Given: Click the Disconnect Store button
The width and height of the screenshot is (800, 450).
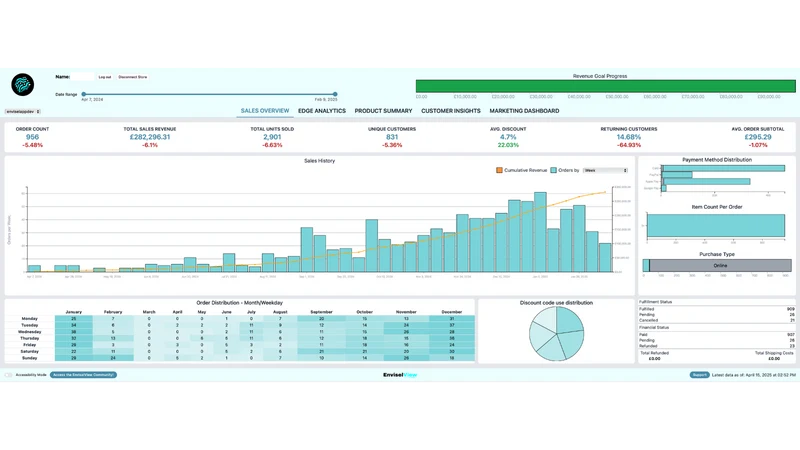Looking at the screenshot, I should [133, 77].
